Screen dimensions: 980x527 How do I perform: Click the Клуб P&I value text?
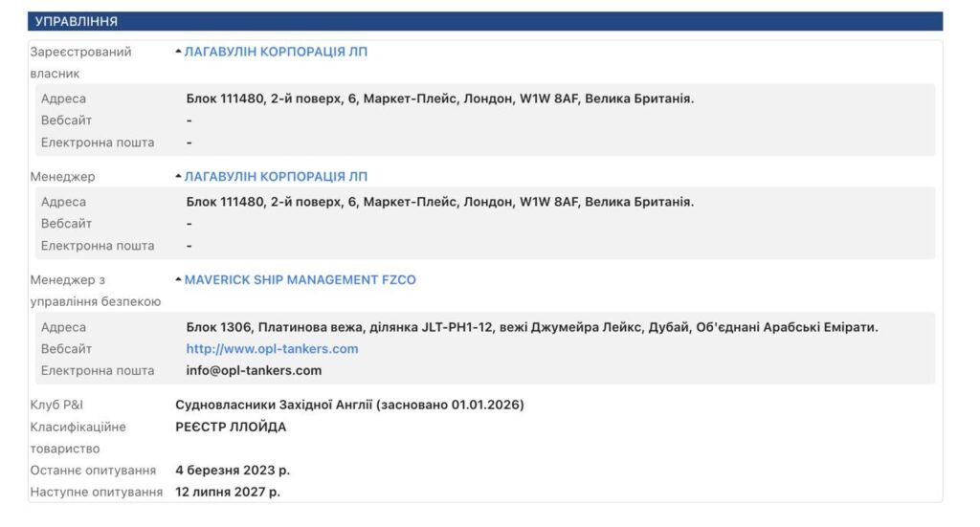[x=349, y=405]
